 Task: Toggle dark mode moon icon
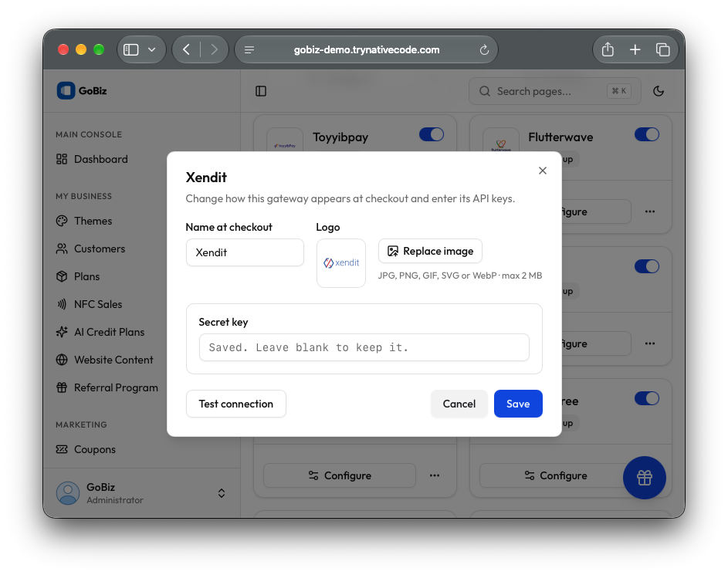click(x=658, y=91)
